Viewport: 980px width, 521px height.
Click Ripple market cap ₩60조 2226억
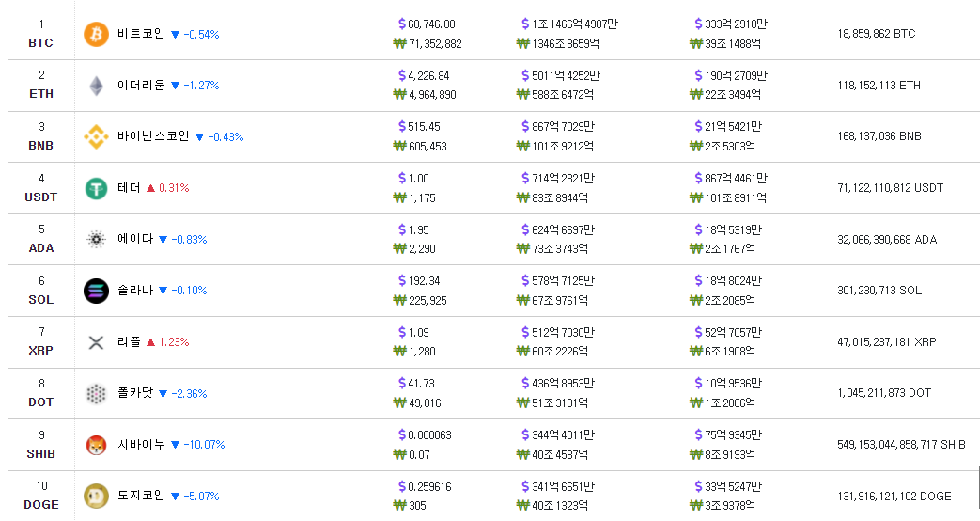coord(552,352)
